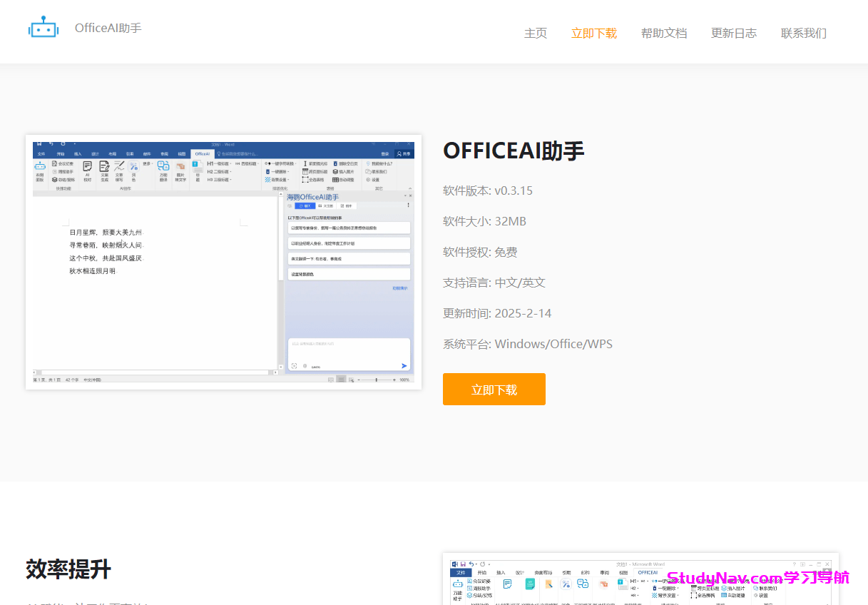Click the 软件版本: v0.3.15 text
The width and height of the screenshot is (868, 605).
[x=488, y=190]
